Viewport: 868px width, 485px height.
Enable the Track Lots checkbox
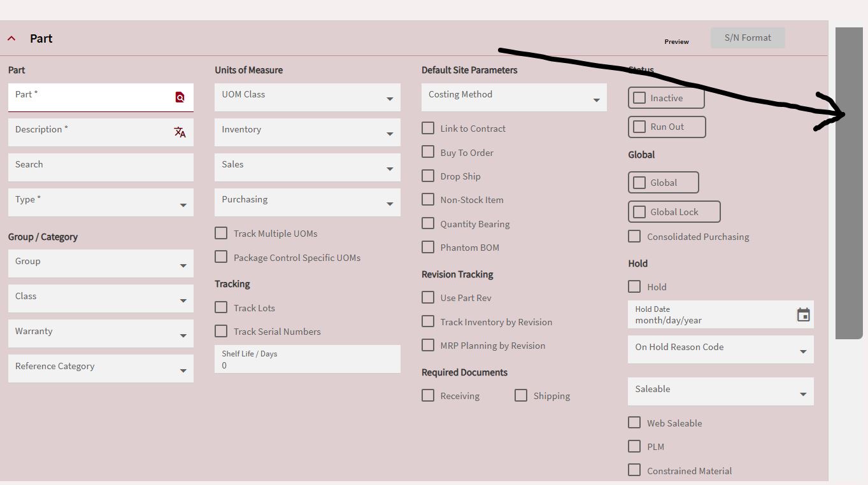click(221, 307)
